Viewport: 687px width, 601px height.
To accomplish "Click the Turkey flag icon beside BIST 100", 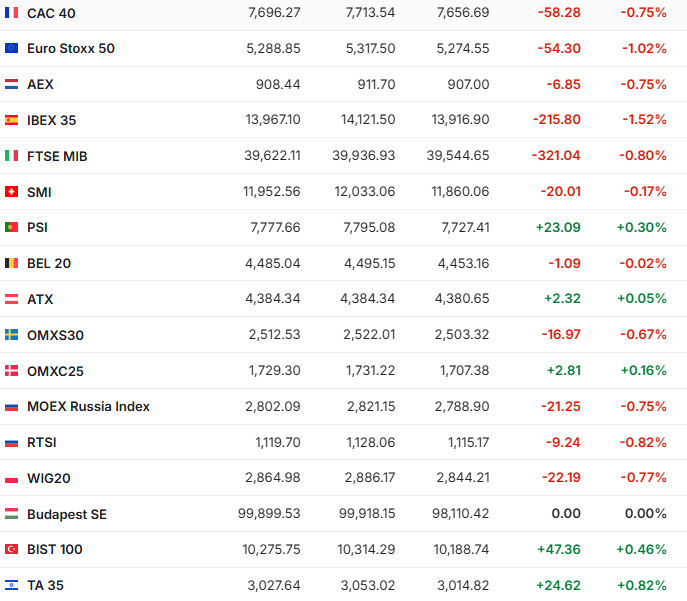I will click(x=12, y=549).
